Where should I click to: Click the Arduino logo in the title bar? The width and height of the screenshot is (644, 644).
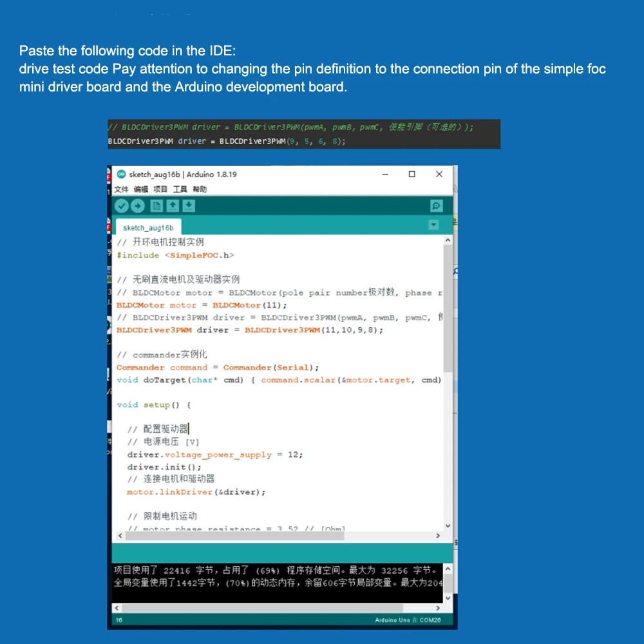tap(121, 174)
